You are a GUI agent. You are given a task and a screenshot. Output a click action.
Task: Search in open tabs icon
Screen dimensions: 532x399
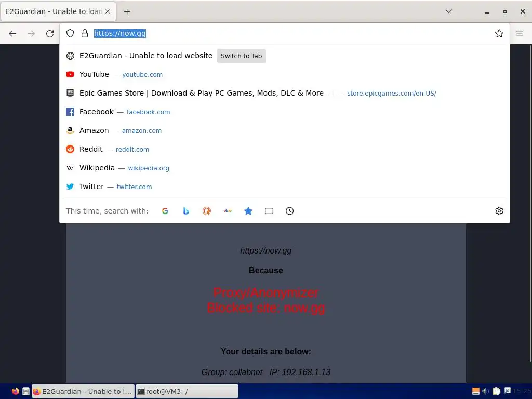point(269,211)
